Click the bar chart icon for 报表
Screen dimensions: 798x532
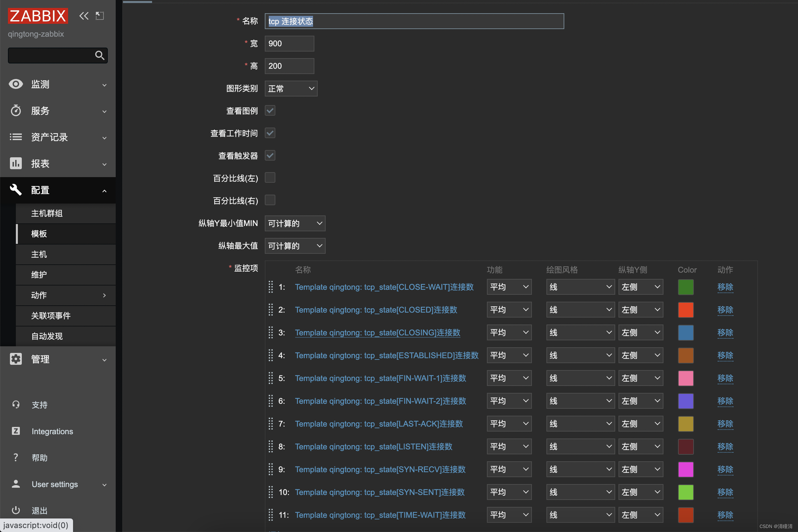[16, 164]
